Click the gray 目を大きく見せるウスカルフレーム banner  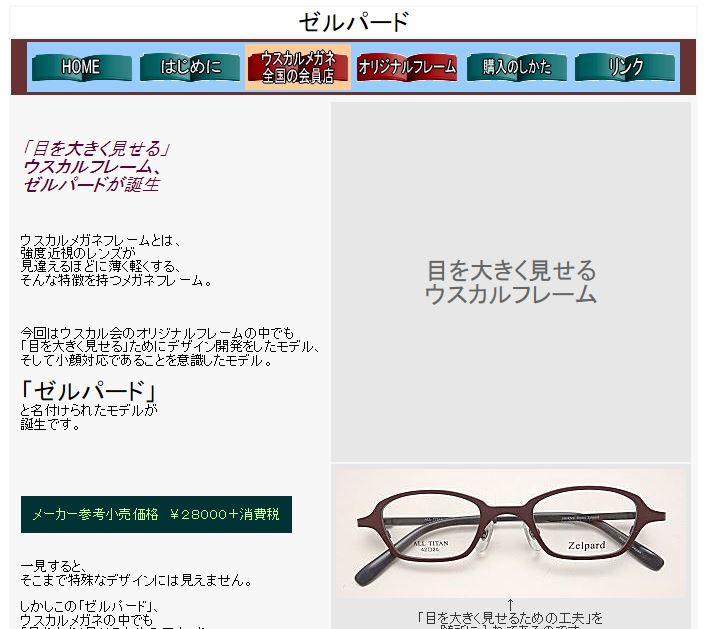click(510, 282)
